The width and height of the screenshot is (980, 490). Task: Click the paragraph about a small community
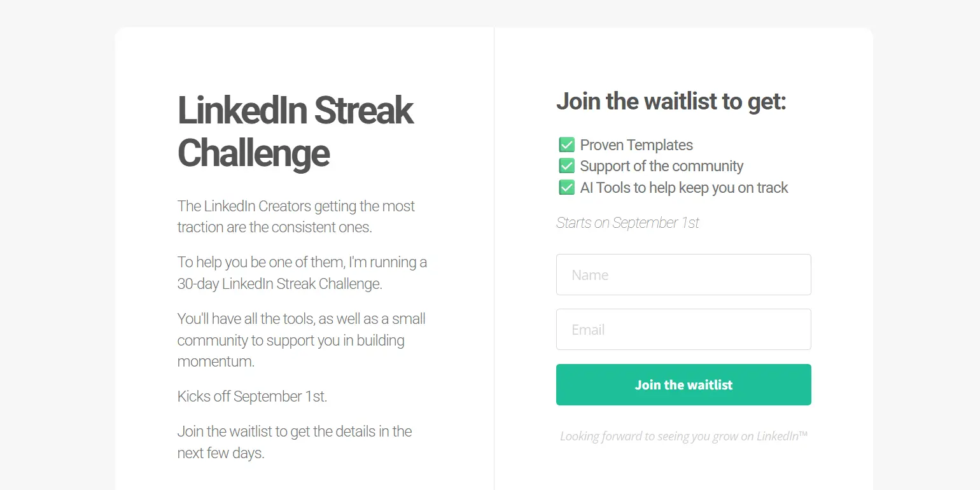click(x=301, y=340)
